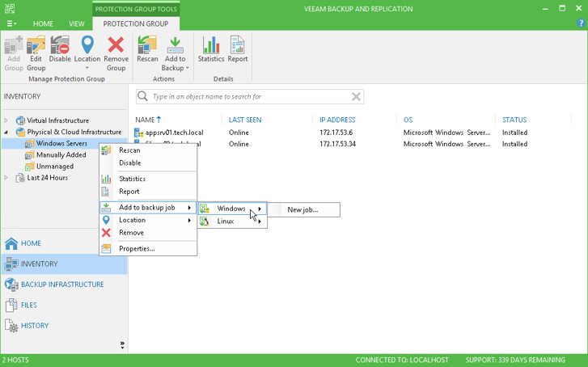Select the Windows submenu entry
Image resolution: width=588 pixels, height=367 pixels.
pyautogui.click(x=232, y=209)
